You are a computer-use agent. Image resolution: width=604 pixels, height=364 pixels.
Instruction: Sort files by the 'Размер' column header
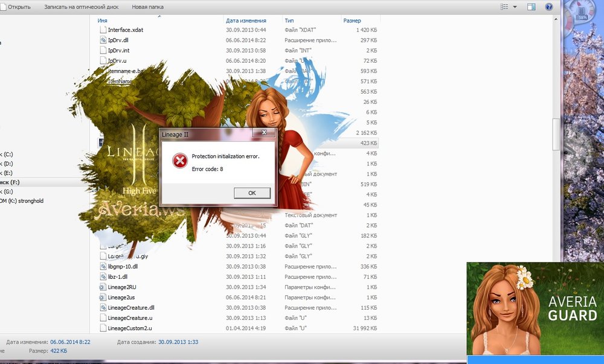coord(352,21)
